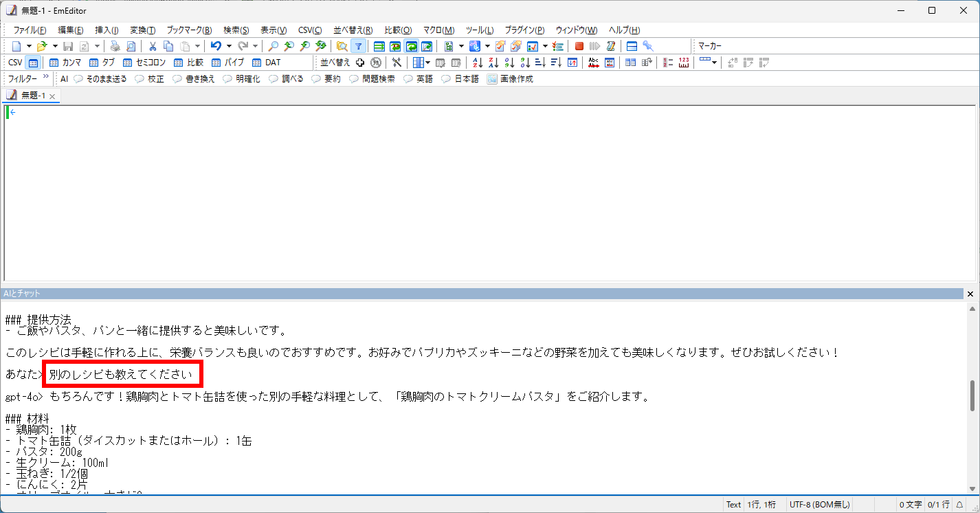Open the new file dropdown arrow
This screenshot has width=980, height=513.
pyautogui.click(x=29, y=46)
